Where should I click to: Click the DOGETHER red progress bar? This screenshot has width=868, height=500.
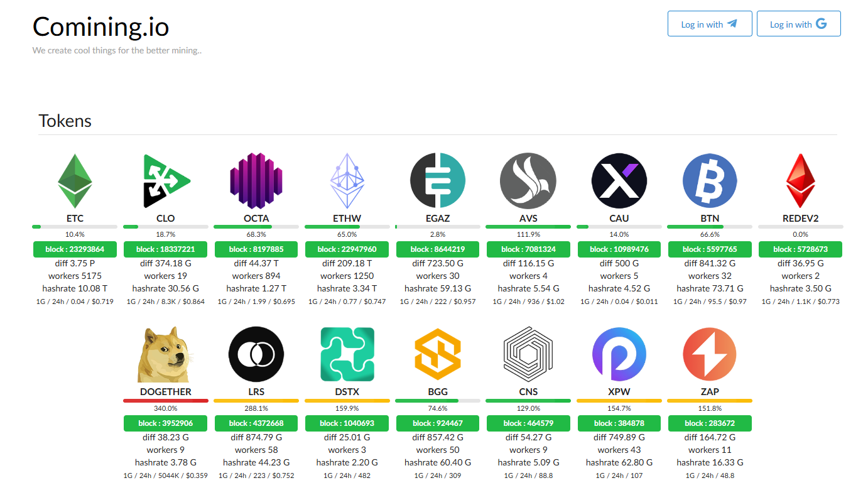click(166, 401)
